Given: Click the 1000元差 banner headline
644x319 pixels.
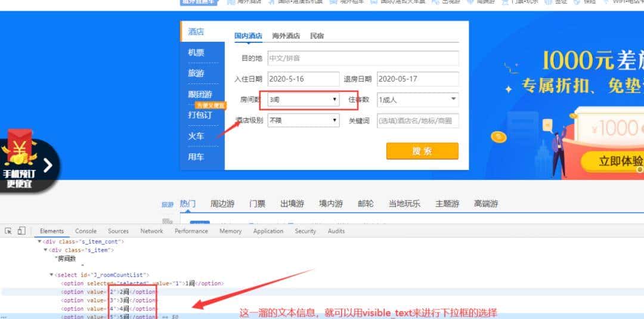Looking at the screenshot, I should (x=593, y=61).
